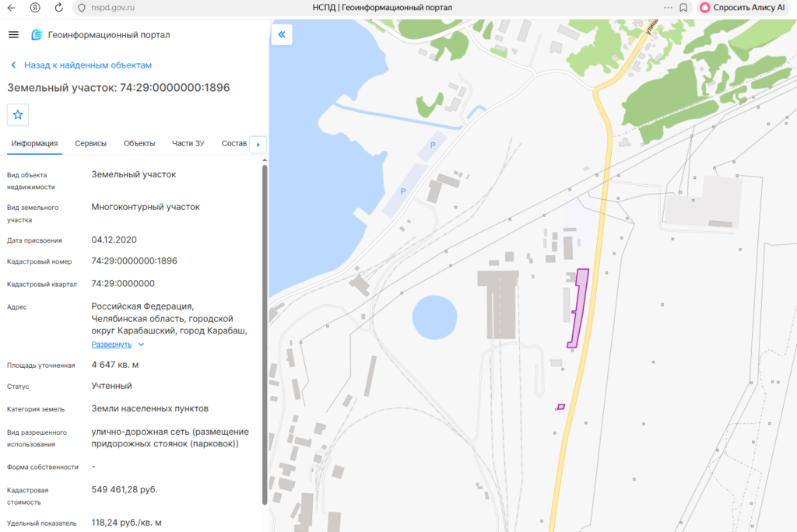Viewport: 797px width, 532px height.
Task: Click улично-дорожная сеть usage value
Action: click(x=170, y=437)
